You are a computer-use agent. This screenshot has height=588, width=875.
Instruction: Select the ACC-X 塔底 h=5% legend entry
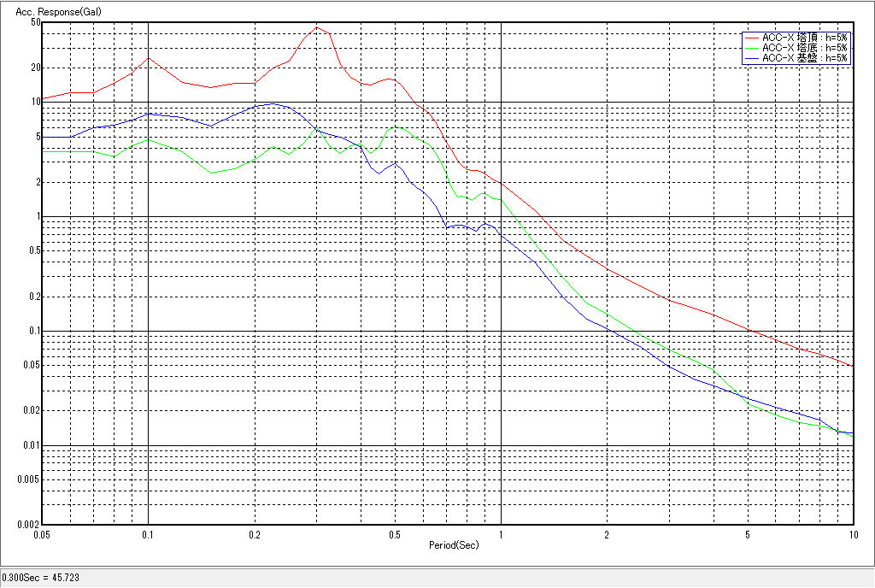point(804,48)
